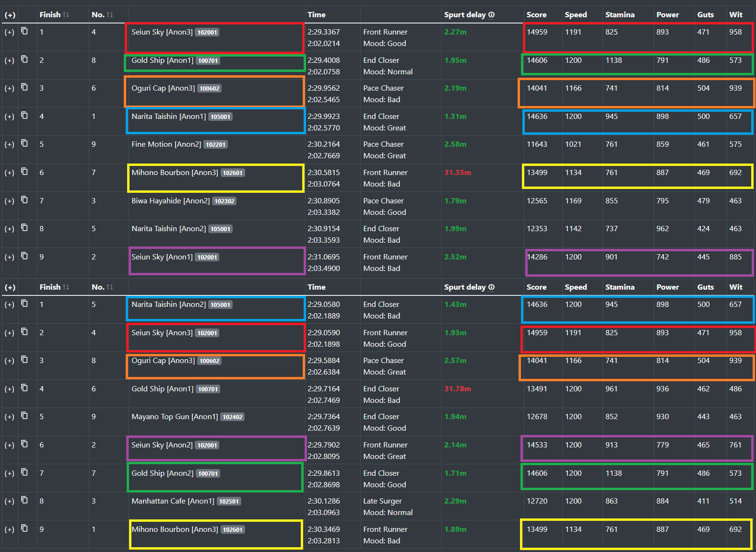Viewport: 756px width, 552px height.
Task: Copy the row with time 2:29.5884
Action: [x=24, y=360]
